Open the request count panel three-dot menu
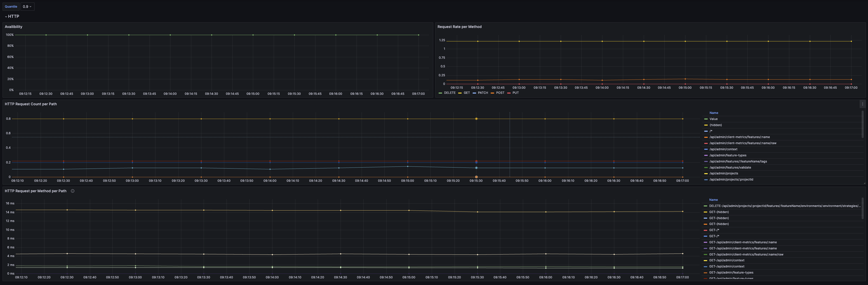 [x=862, y=104]
